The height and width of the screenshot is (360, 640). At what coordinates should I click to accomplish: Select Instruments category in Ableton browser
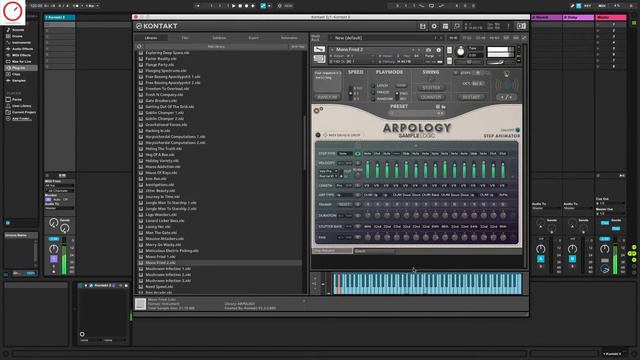tap(21, 42)
